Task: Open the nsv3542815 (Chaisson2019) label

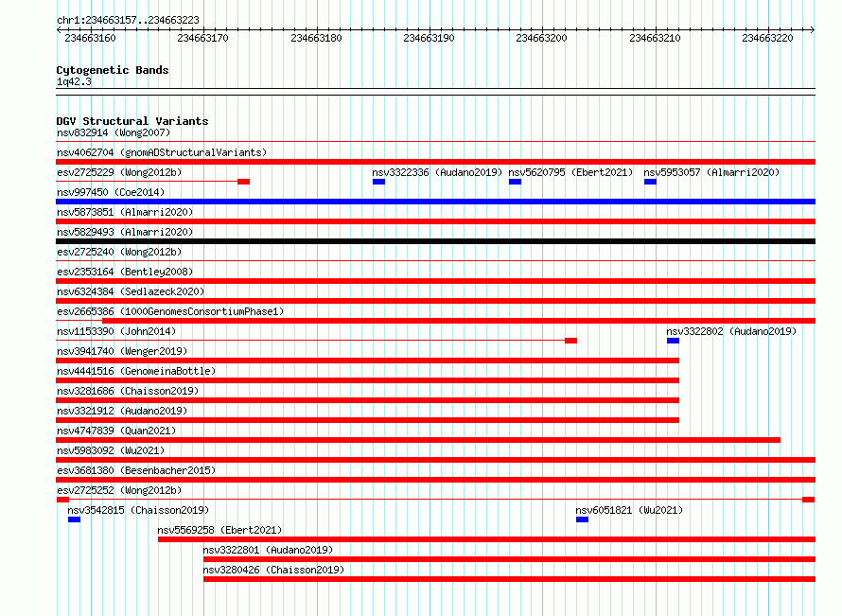Action: click(x=138, y=510)
